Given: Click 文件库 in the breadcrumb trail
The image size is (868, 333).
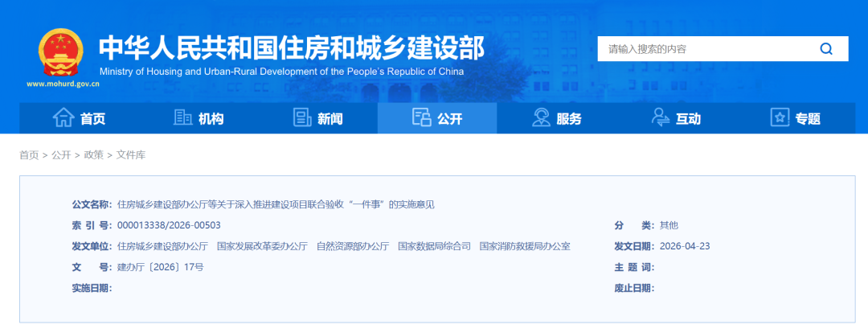Looking at the screenshot, I should point(131,155).
